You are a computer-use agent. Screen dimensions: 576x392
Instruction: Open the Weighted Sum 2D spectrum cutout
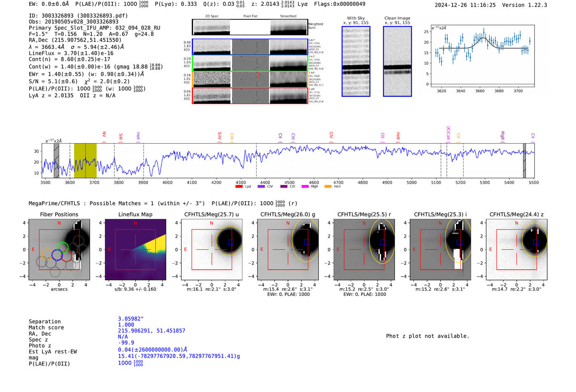tap(250, 27)
